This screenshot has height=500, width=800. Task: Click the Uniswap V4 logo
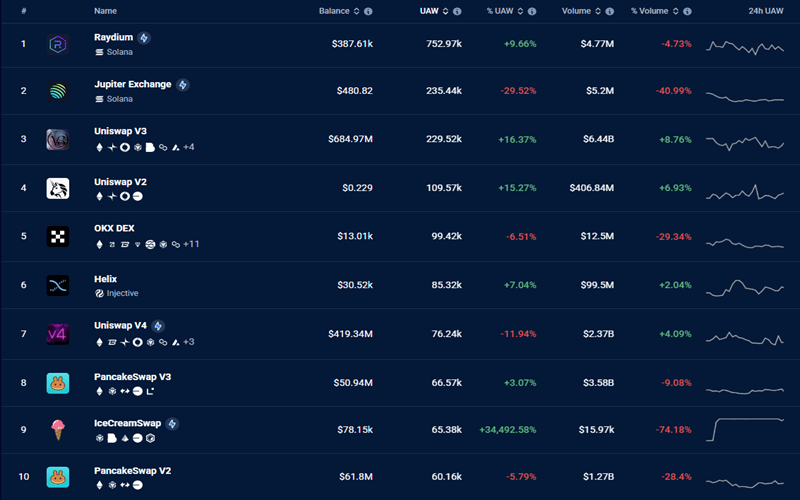pyautogui.click(x=58, y=334)
